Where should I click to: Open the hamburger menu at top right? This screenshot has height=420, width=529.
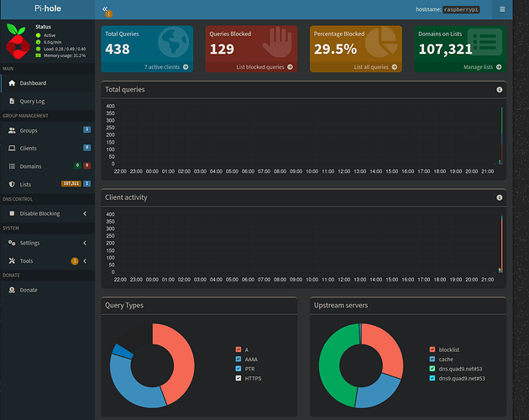point(502,9)
